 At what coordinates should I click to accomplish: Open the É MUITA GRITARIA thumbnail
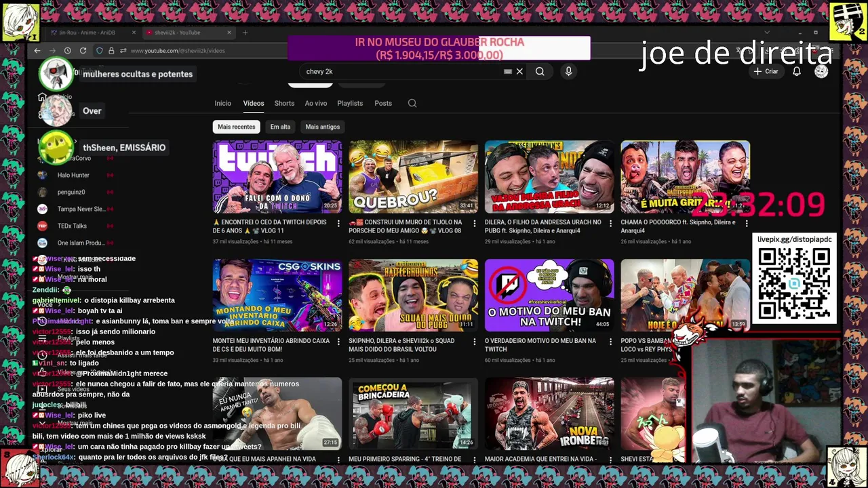click(686, 177)
